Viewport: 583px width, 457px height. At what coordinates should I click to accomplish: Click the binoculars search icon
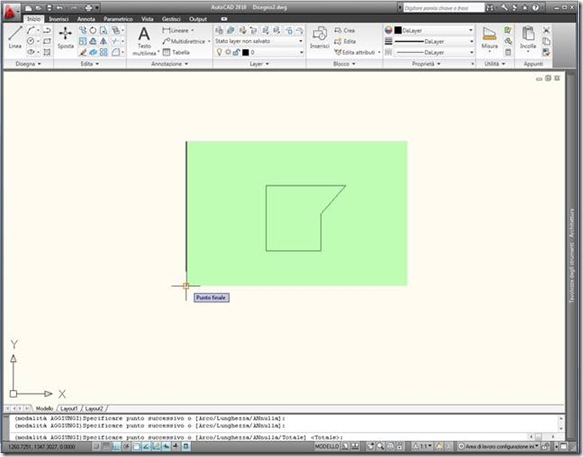[490, 8]
